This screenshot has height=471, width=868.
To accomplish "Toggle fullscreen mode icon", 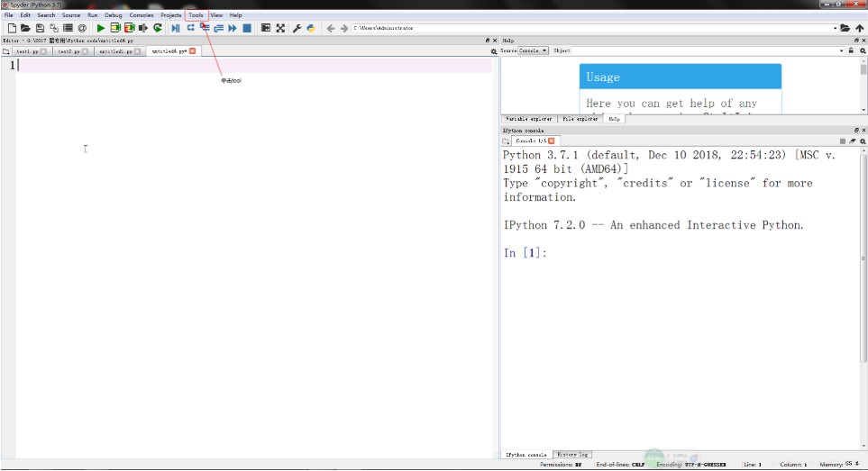I will [280, 28].
